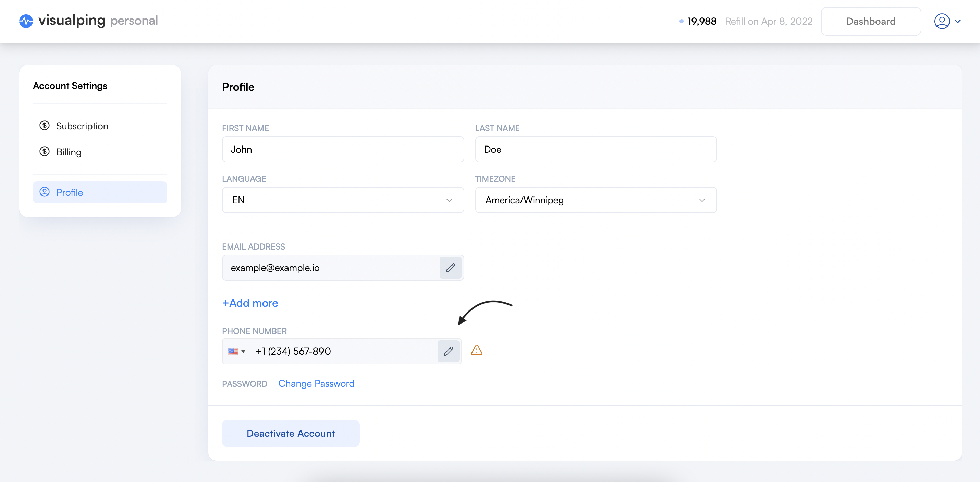
Task: Edit email address with pencil icon
Action: tap(451, 268)
